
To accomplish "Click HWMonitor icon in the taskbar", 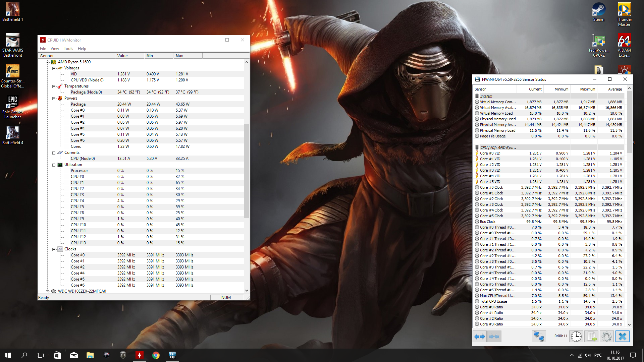I will pyautogui.click(x=139, y=355).
